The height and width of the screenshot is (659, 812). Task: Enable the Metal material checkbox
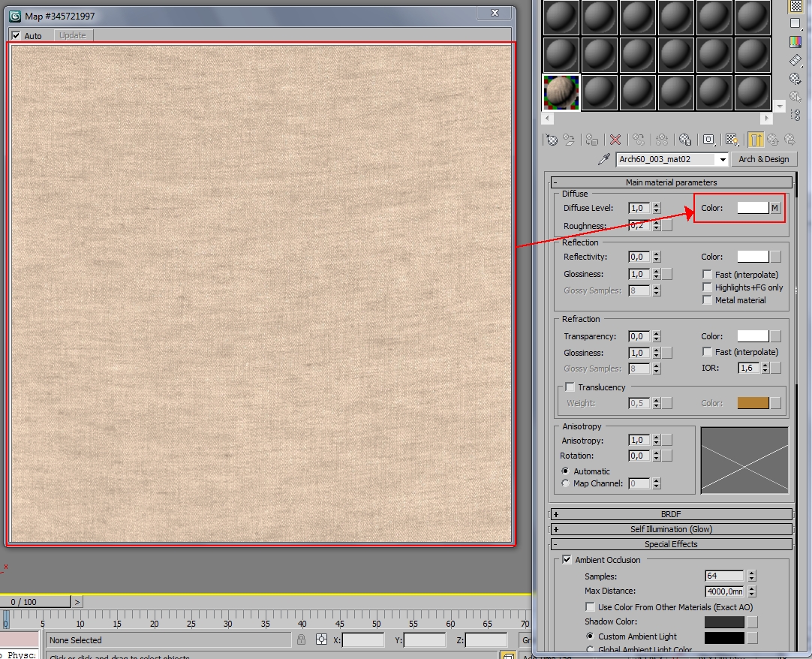point(707,300)
